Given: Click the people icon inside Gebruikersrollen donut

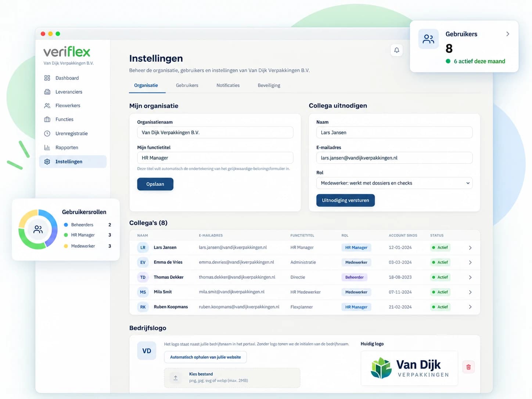Looking at the screenshot, I should (x=38, y=230).
